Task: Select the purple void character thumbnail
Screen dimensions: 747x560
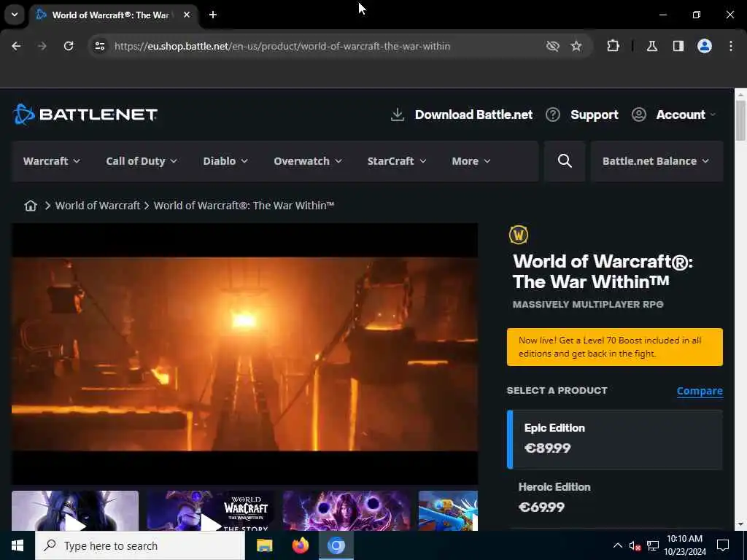Action: (x=347, y=511)
